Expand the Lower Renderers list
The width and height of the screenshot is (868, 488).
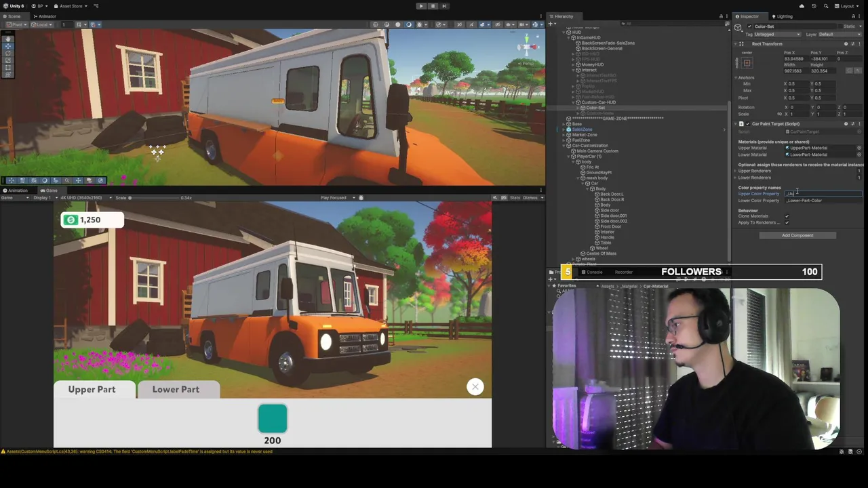(x=736, y=178)
